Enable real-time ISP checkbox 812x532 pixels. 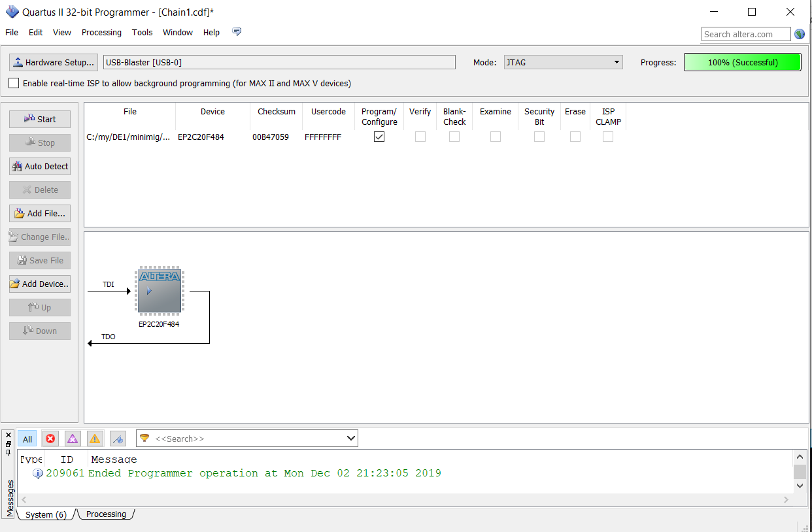point(14,83)
